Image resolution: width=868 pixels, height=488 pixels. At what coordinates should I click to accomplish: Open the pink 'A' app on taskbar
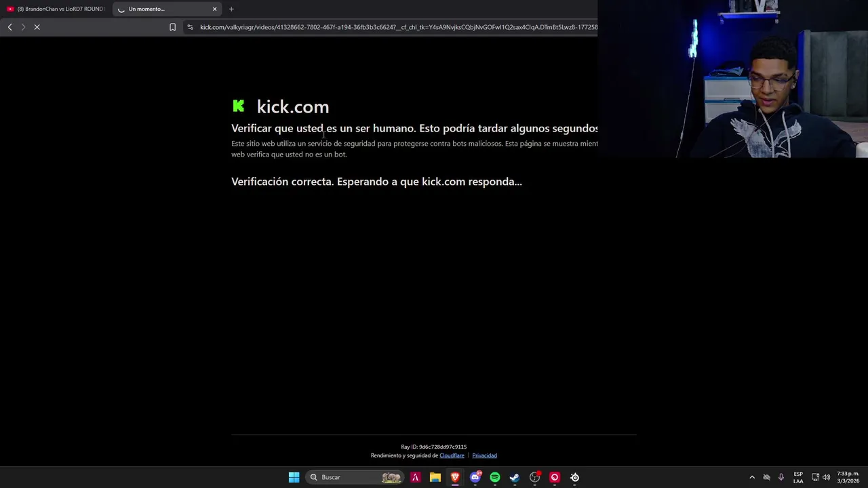415,477
